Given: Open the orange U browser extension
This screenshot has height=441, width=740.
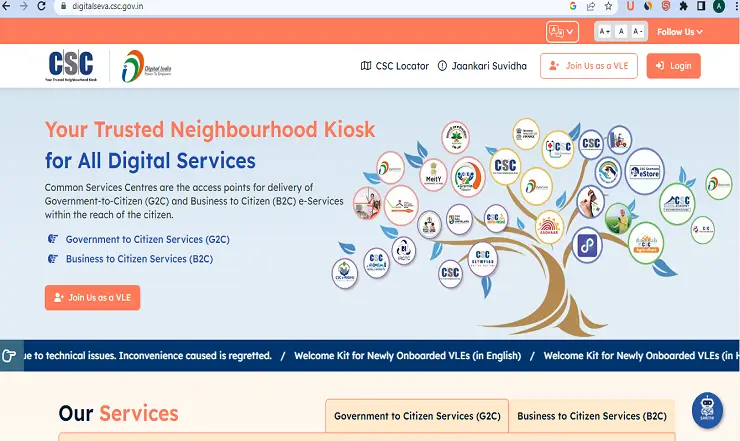Looking at the screenshot, I should (x=630, y=6).
